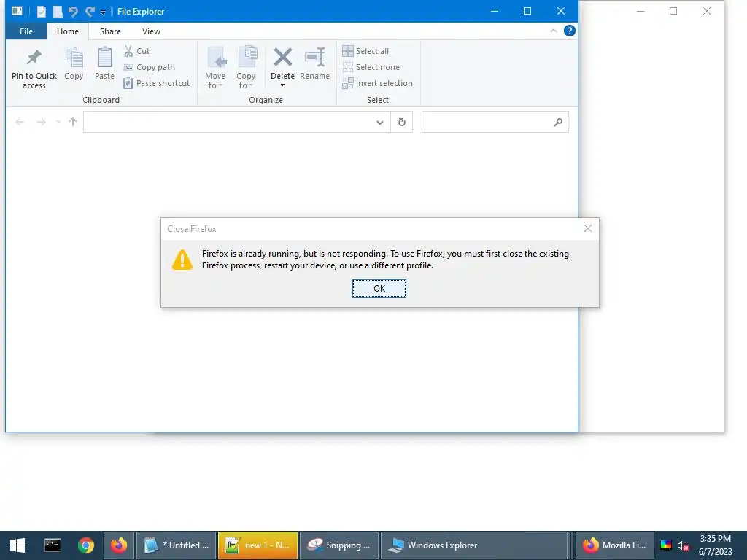Image resolution: width=747 pixels, height=560 pixels.
Task: Choose Paste shortcut in the ribbon
Action: click(x=157, y=83)
